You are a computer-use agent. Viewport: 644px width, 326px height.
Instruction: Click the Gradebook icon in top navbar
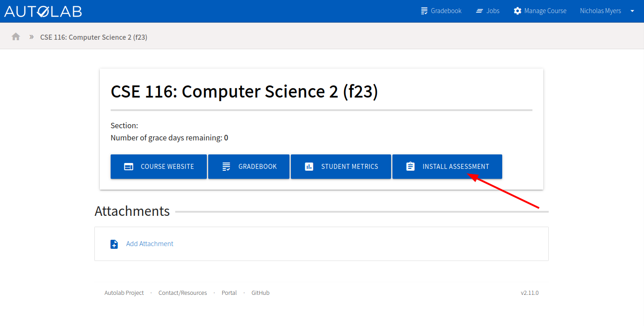pyautogui.click(x=424, y=11)
